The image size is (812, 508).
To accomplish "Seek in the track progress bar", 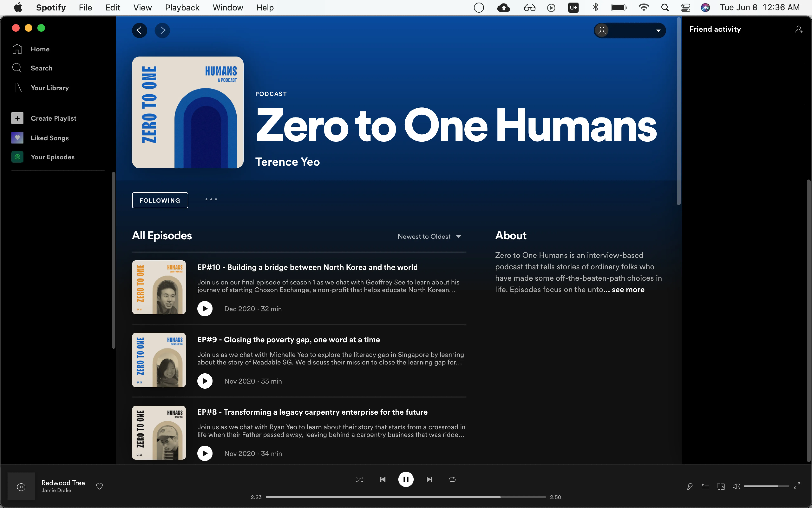I will click(406, 497).
